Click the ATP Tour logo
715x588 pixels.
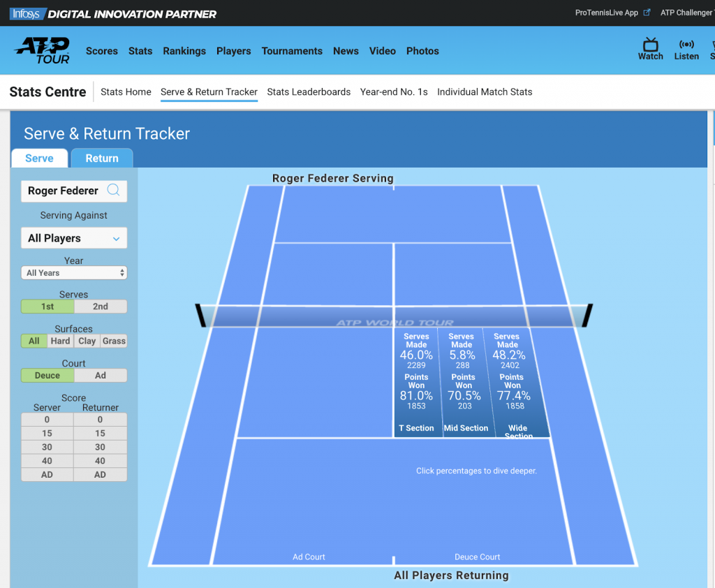[x=42, y=50]
